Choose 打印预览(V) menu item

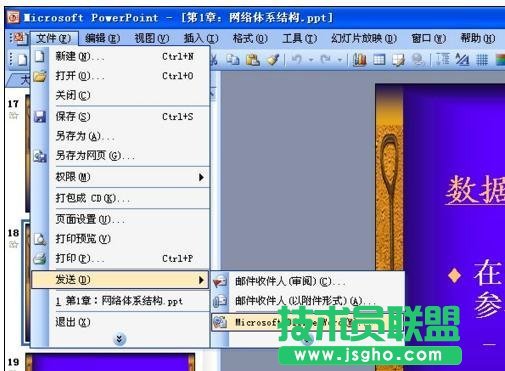pos(121,239)
